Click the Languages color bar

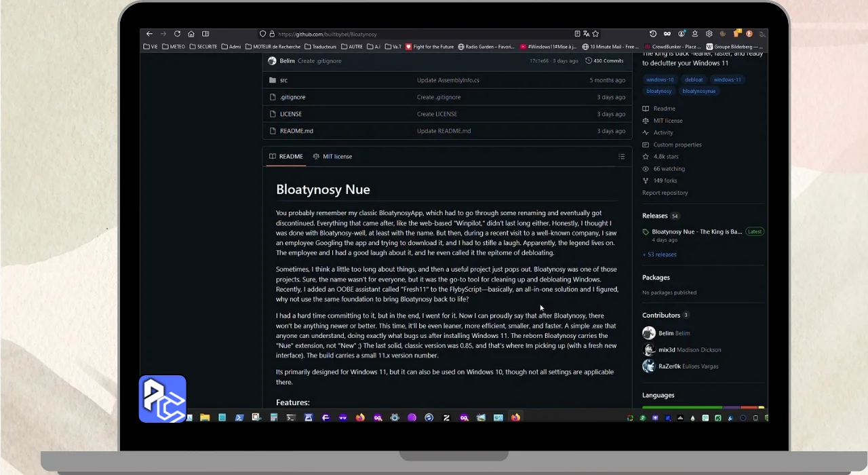tap(703, 407)
